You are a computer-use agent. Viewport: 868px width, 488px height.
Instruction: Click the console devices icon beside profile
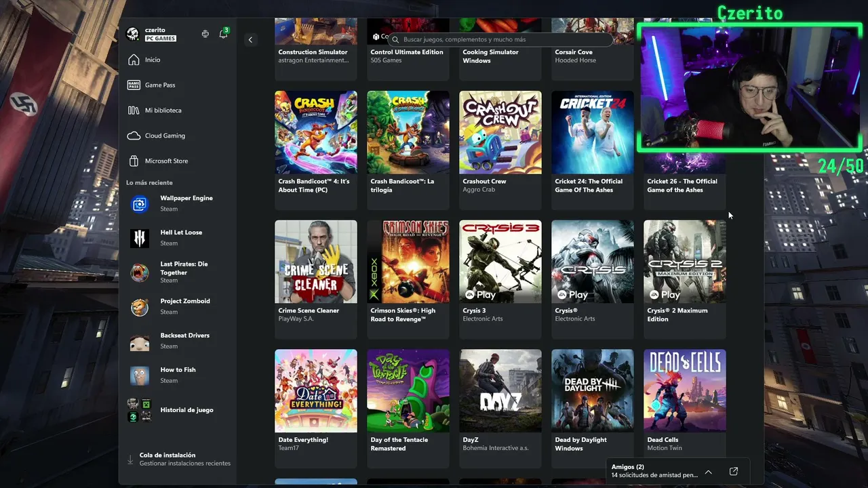click(x=205, y=34)
